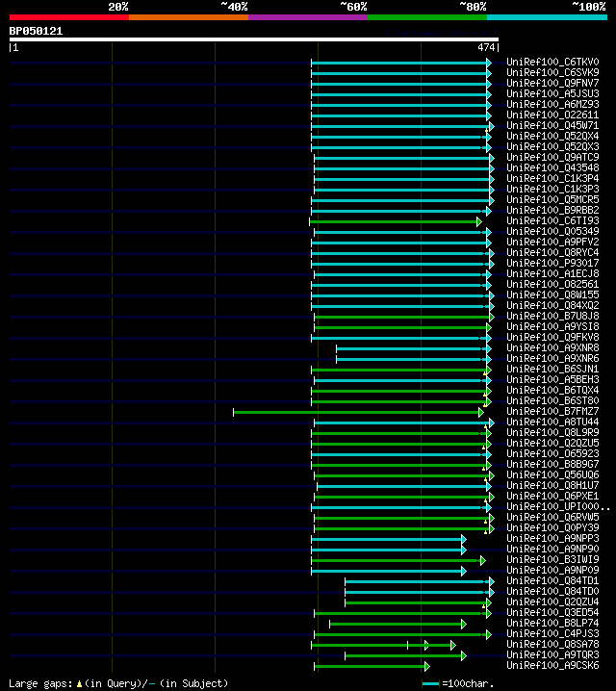This screenshot has width=616, height=691.
Task: Click the segmented alignment bar for UniRef100_Q8SA78
Action: point(383,645)
